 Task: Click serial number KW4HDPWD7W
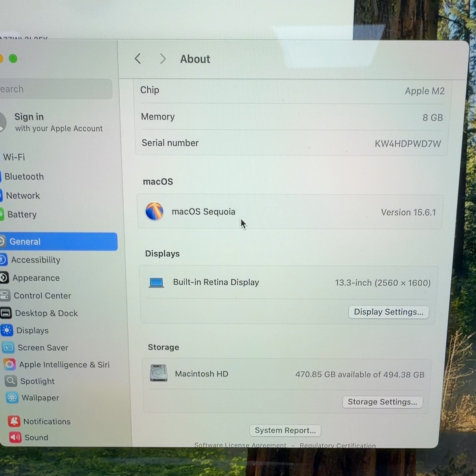point(407,144)
